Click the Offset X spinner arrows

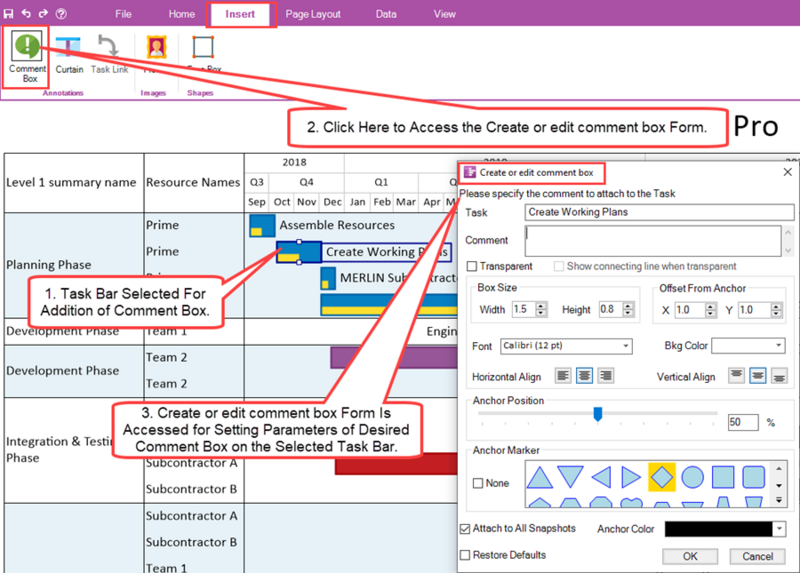click(x=710, y=310)
